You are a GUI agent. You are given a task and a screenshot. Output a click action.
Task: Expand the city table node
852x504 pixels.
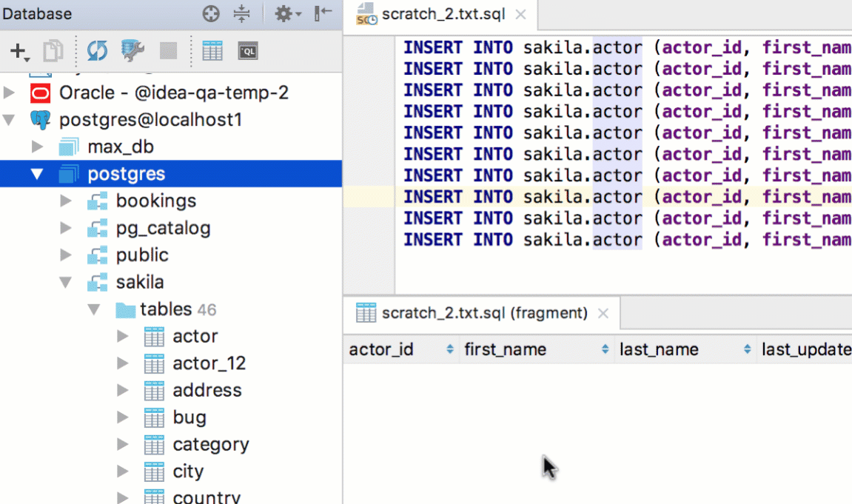click(123, 471)
